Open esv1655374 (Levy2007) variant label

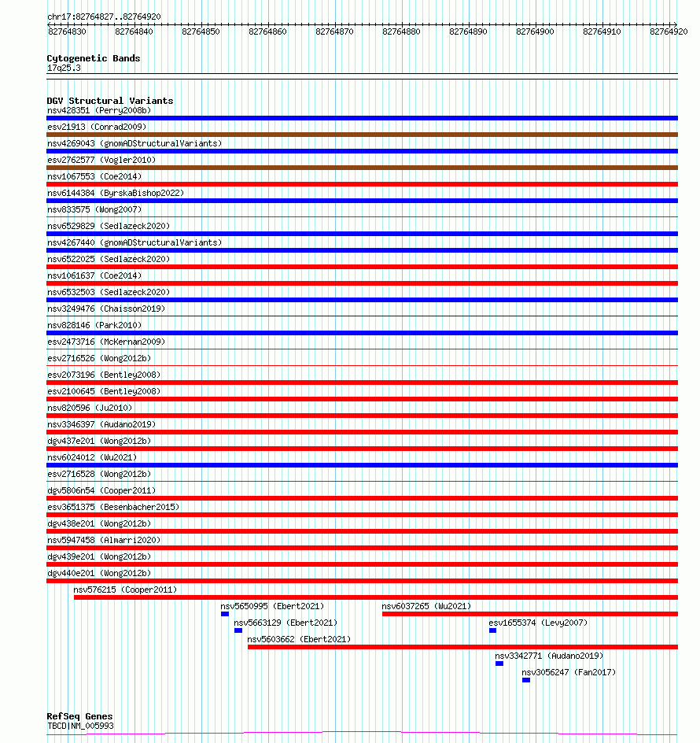pos(538,623)
